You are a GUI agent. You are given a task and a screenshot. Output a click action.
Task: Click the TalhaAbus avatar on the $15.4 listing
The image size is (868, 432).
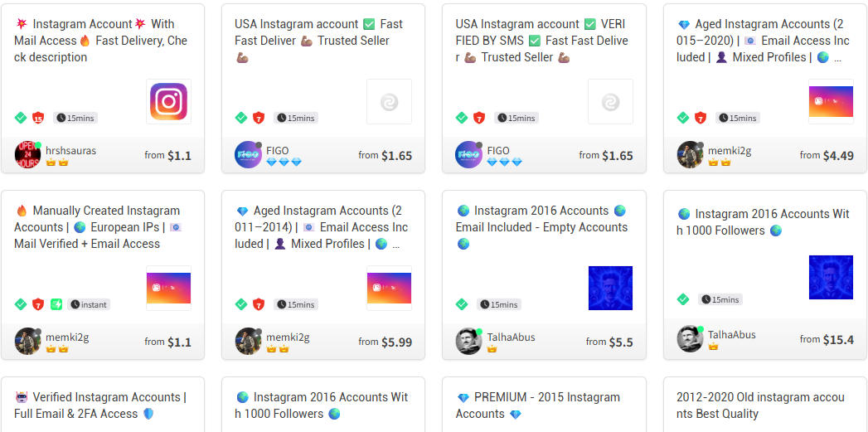click(691, 338)
